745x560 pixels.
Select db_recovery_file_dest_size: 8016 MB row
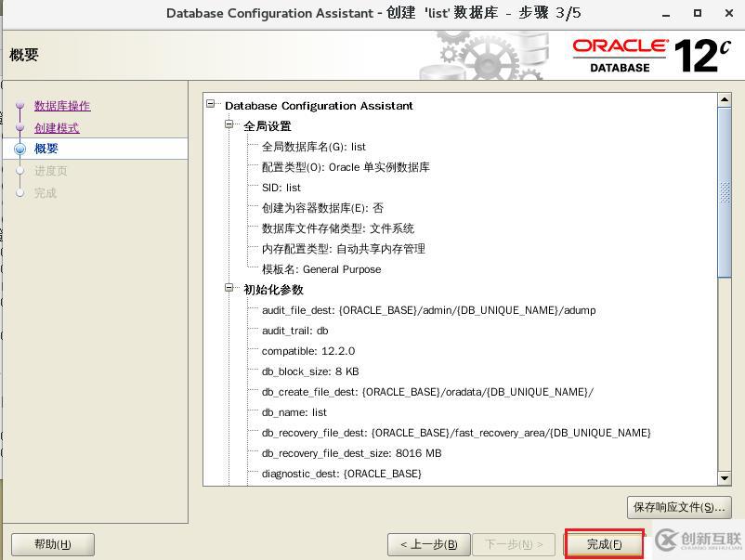[351, 453]
